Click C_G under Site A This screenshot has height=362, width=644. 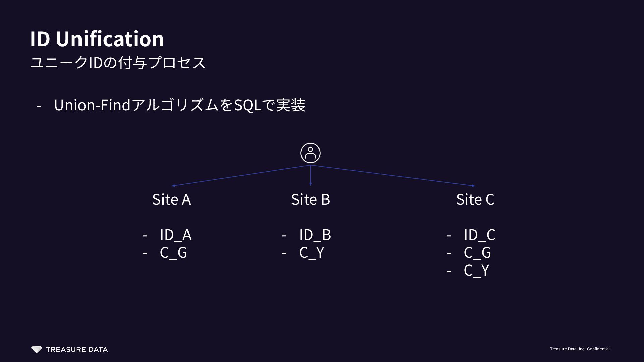pyautogui.click(x=173, y=252)
